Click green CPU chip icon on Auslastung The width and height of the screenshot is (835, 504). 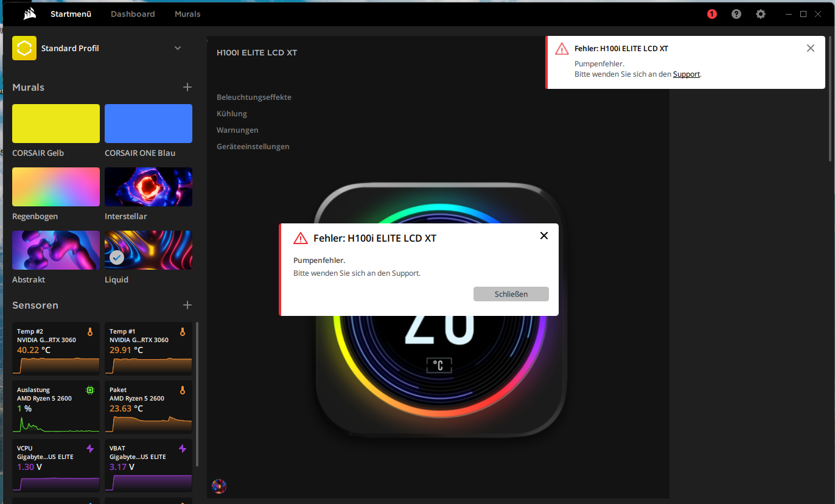(x=90, y=390)
